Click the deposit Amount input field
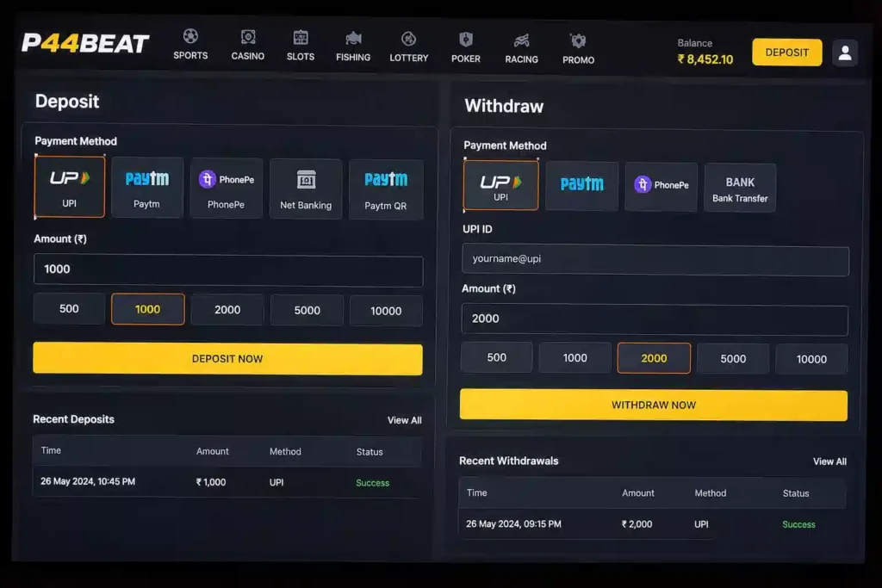This screenshot has width=882, height=588. pos(228,270)
